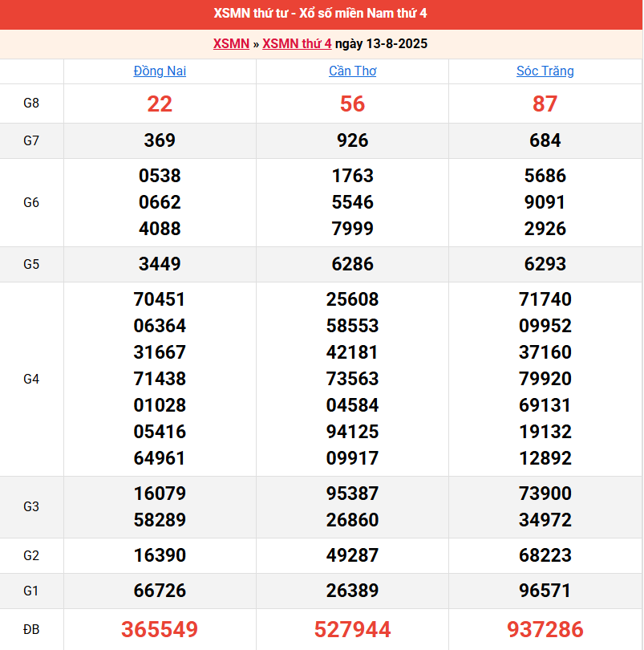Screen dimensions: 644x650
Task: Open the Sóc Trăng province link
Action: click(x=545, y=71)
